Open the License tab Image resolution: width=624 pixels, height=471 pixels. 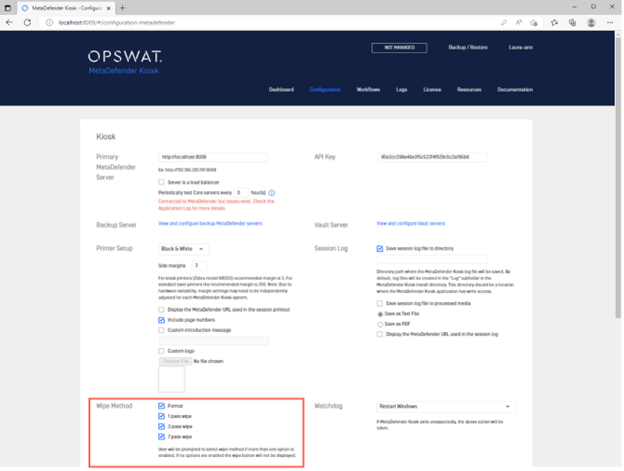click(432, 90)
